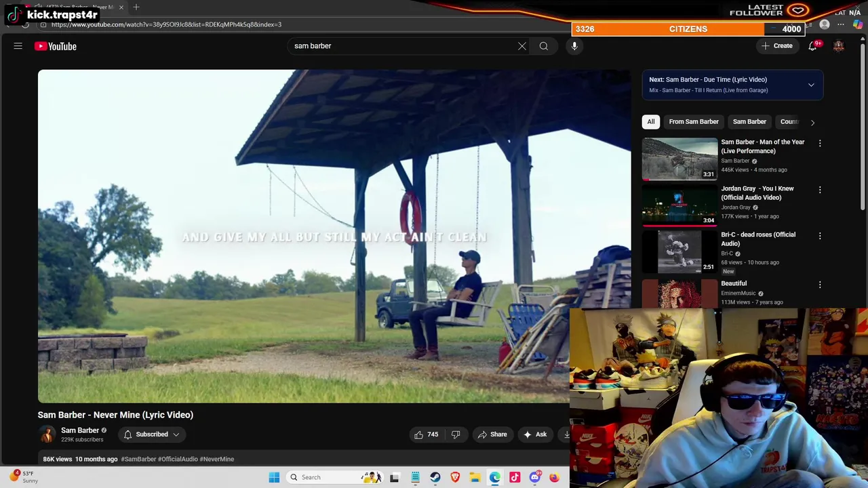Select the All filter chip
The image size is (868, 488).
tap(651, 122)
